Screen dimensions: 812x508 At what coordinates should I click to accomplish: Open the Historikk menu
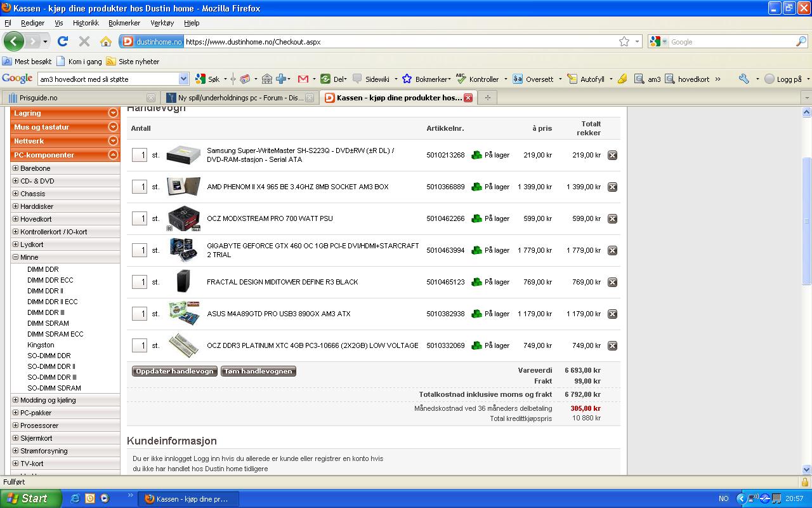[x=86, y=23]
